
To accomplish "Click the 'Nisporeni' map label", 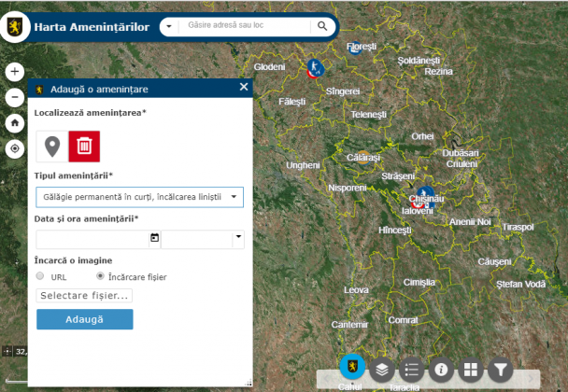I will [x=347, y=188].
